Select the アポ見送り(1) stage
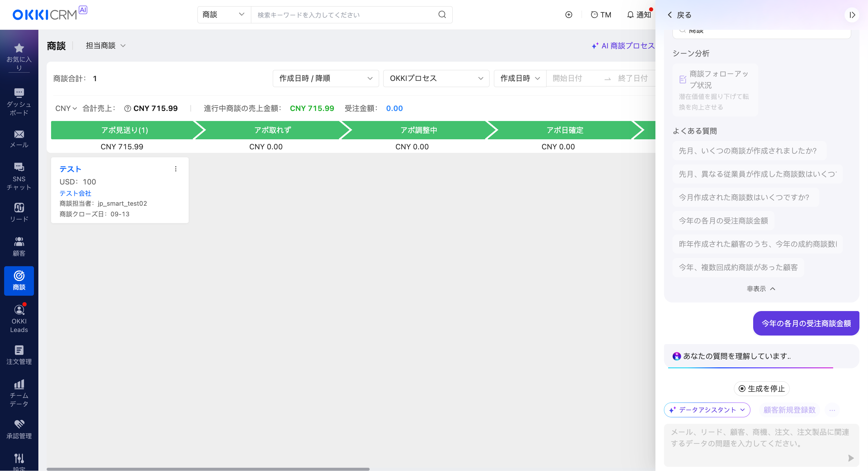The width and height of the screenshot is (868, 471). tap(124, 130)
